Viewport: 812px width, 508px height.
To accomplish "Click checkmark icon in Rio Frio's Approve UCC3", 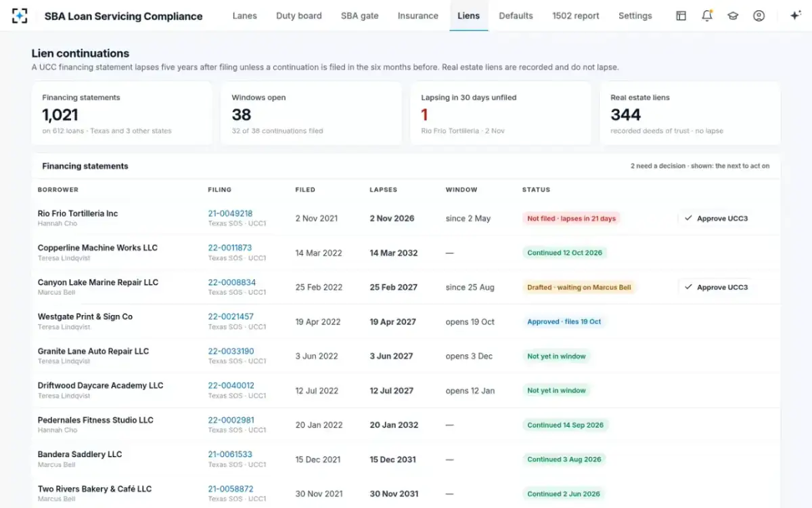I will click(688, 218).
